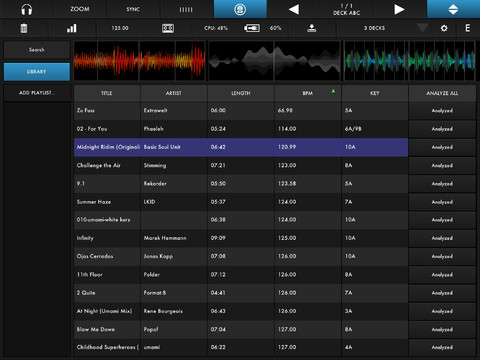Image resolution: width=480 pixels, height=360 pixels.
Task: Sort by KEY column header
Action: click(x=375, y=93)
